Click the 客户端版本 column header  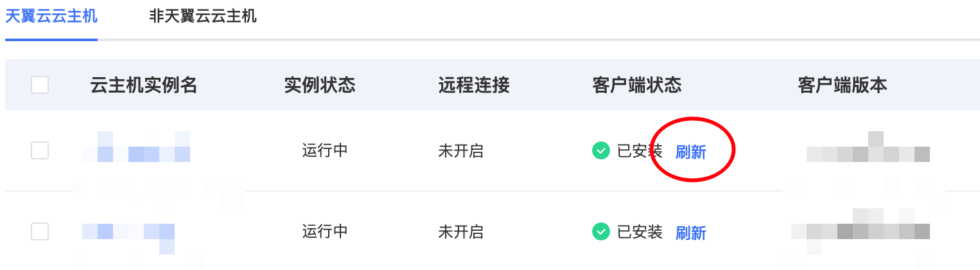[843, 85]
